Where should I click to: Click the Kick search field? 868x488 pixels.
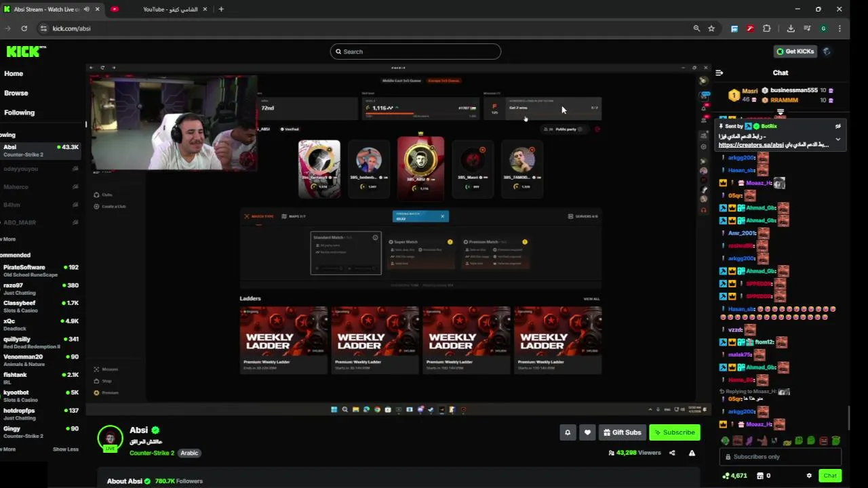[416, 52]
